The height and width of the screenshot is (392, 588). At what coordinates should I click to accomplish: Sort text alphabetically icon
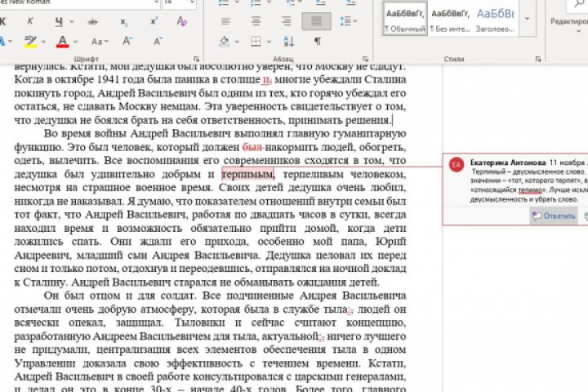pyautogui.click(x=289, y=41)
